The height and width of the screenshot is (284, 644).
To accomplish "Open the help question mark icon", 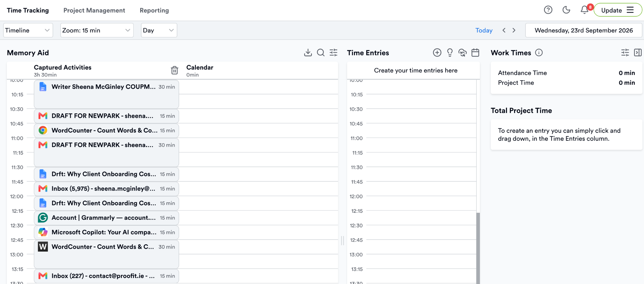I will point(548,10).
